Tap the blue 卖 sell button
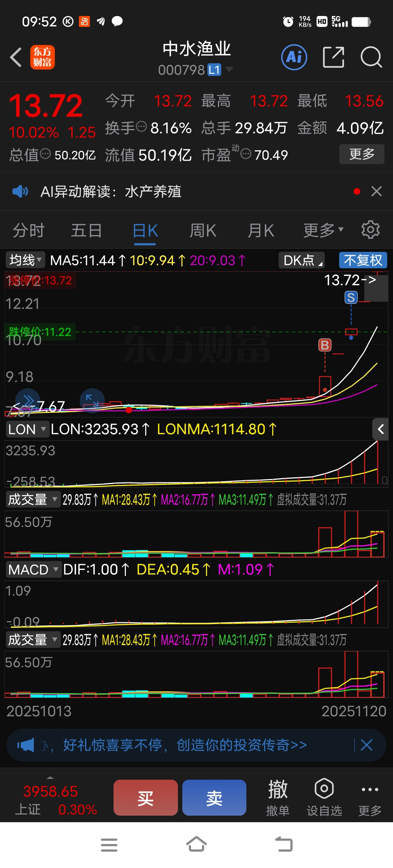The image size is (393, 868). pyautogui.click(x=214, y=797)
